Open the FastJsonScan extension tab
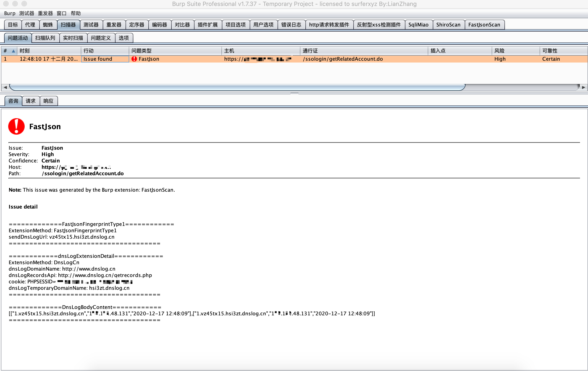The width and height of the screenshot is (588, 371). (484, 25)
